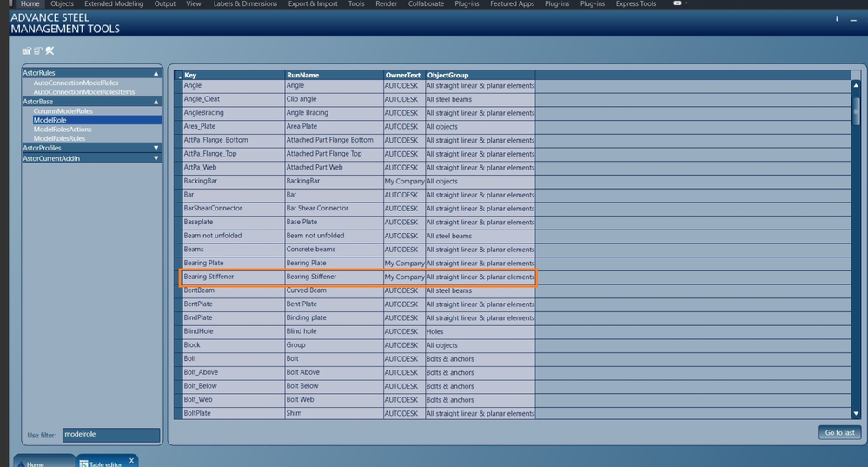868x467 pixels.
Task: Sort by the RunName column header
Action: point(334,75)
